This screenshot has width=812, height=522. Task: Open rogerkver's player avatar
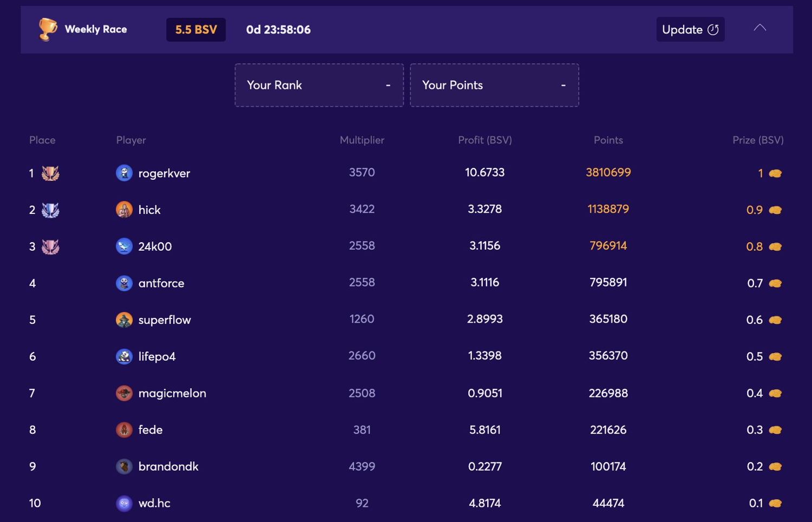pyautogui.click(x=124, y=173)
